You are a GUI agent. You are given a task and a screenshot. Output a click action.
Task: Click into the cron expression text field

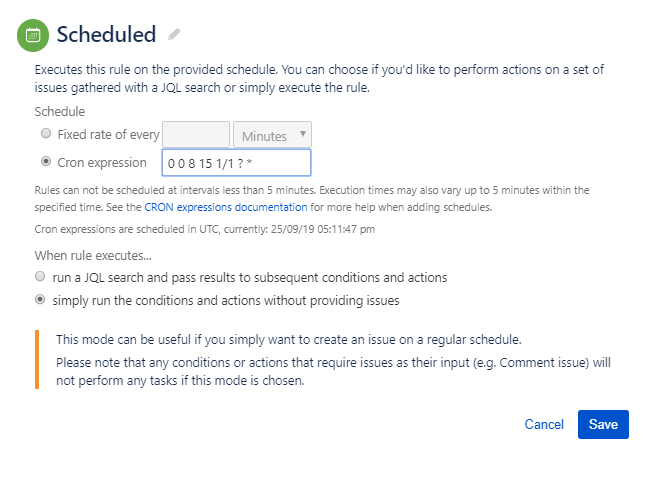click(236, 163)
